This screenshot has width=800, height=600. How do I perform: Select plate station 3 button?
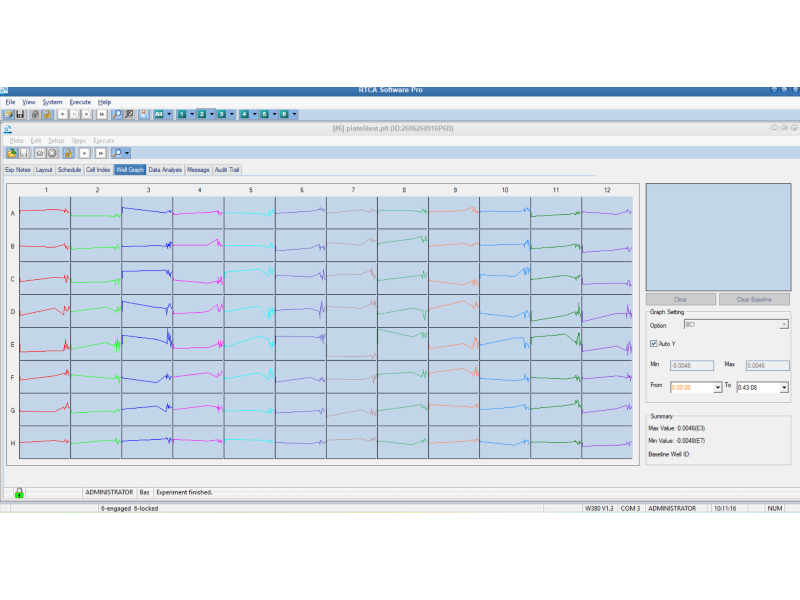pyautogui.click(x=221, y=114)
